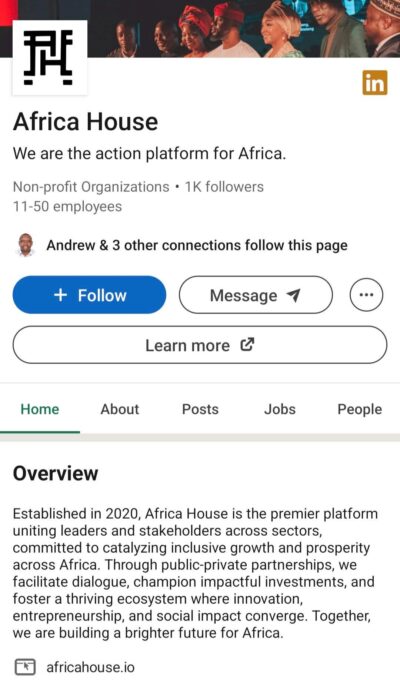Click the website browser icon beside africahouse.io
This screenshot has width=400, height=693.
coord(25,667)
